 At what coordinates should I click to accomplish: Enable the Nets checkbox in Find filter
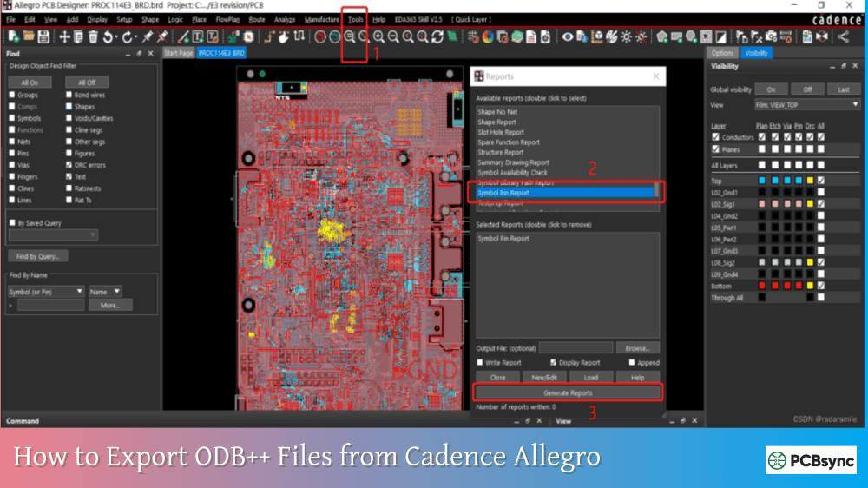[12, 142]
